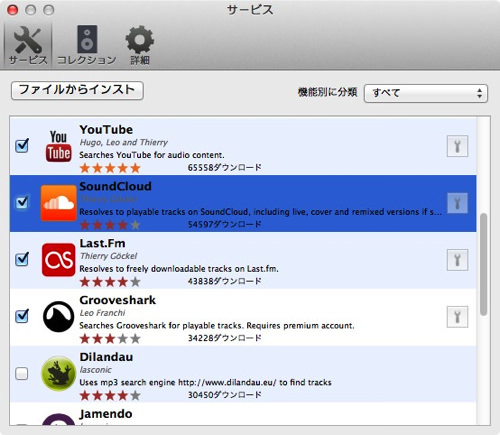Image resolution: width=500 pixels, height=435 pixels.
Task: Click '30450ダウンロード' download count
Action: coord(224,395)
